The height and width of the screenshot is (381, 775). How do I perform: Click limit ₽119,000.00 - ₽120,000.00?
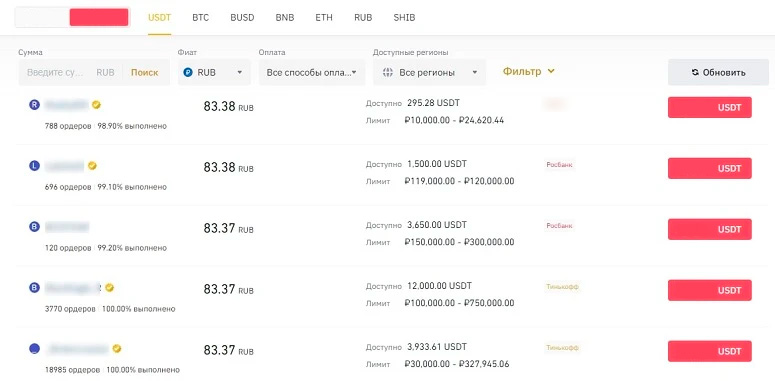tap(459, 181)
